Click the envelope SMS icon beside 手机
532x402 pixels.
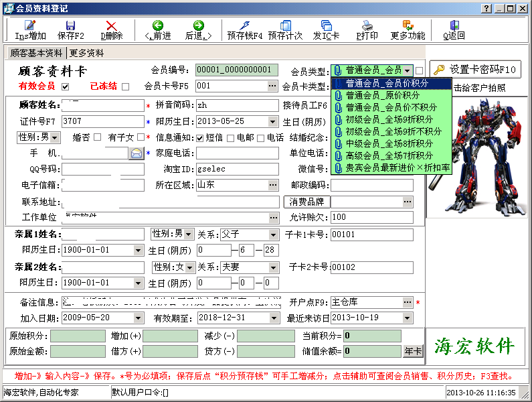(x=137, y=153)
